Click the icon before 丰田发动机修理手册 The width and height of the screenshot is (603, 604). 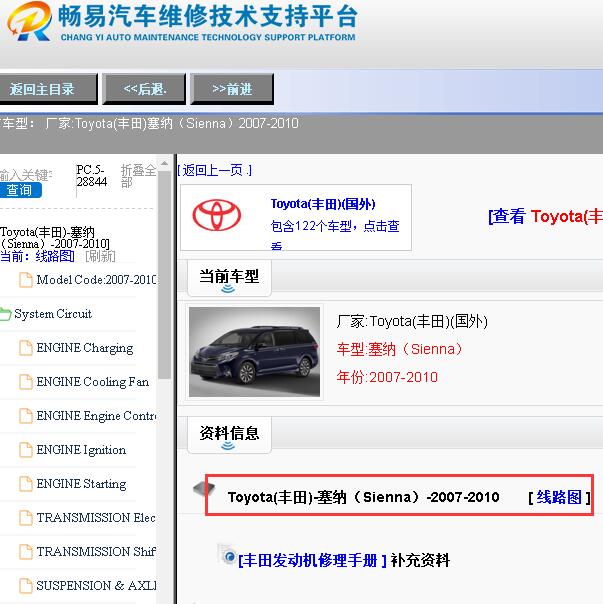coord(226,554)
